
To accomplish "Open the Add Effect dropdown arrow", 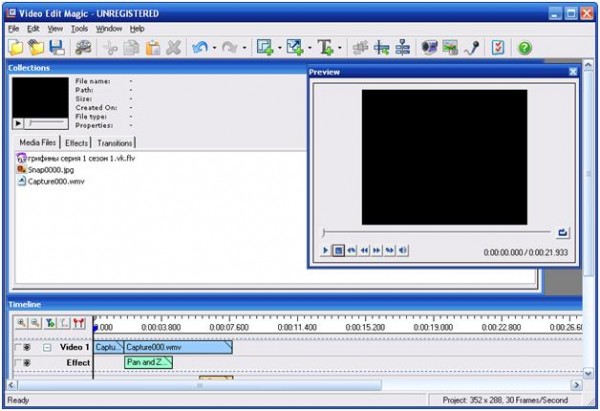I will pos(279,48).
